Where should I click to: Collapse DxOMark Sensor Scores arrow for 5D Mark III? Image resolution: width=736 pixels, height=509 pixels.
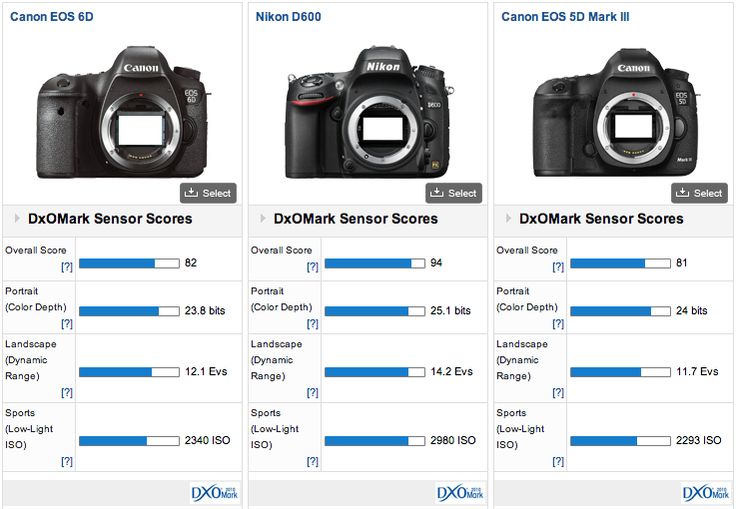tap(508, 218)
